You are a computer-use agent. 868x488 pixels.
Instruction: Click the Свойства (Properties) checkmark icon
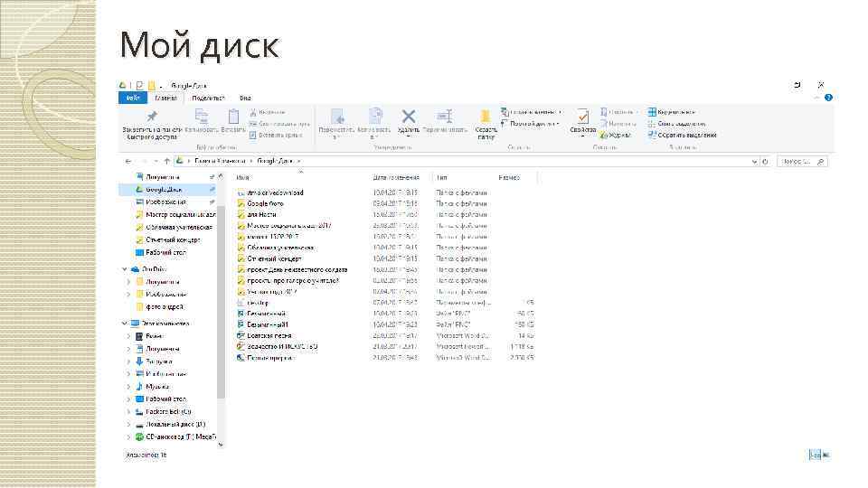click(x=582, y=117)
